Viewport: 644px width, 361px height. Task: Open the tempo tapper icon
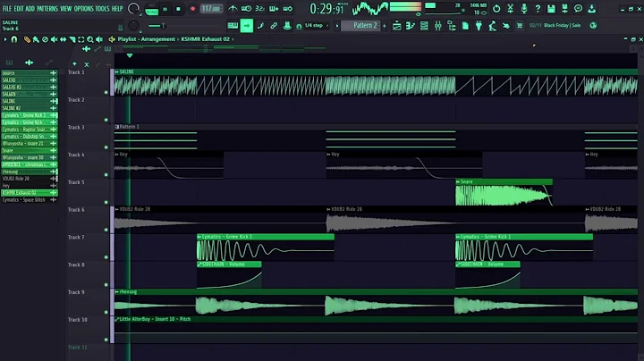click(x=492, y=26)
